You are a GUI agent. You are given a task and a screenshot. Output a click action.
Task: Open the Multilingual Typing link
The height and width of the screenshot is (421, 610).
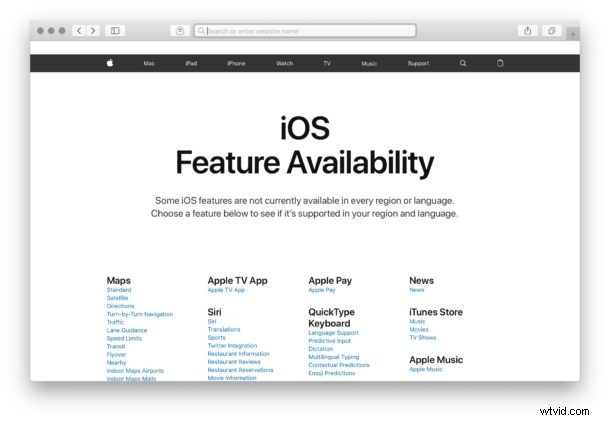334,357
